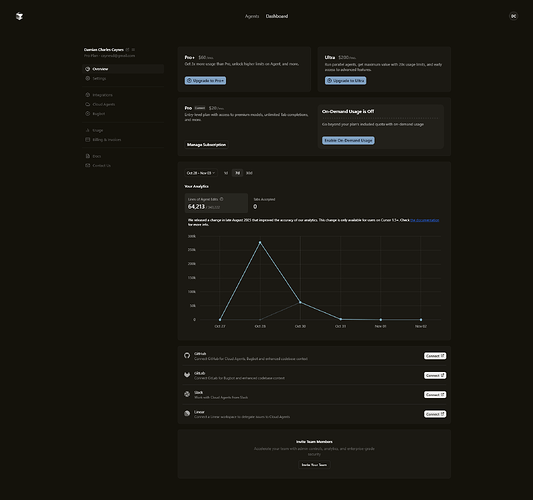Click the GitHub logo icon
This screenshot has width=533, height=500.
[x=187, y=356]
